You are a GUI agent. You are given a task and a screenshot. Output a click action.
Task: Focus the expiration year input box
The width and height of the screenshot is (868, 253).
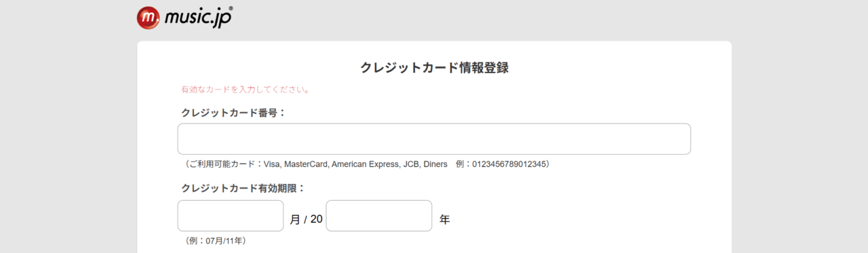click(379, 216)
